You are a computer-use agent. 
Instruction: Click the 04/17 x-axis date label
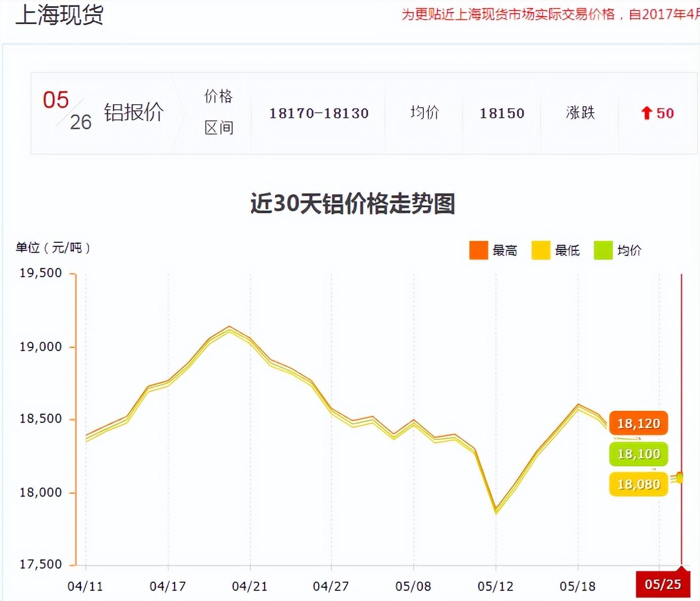(167, 586)
